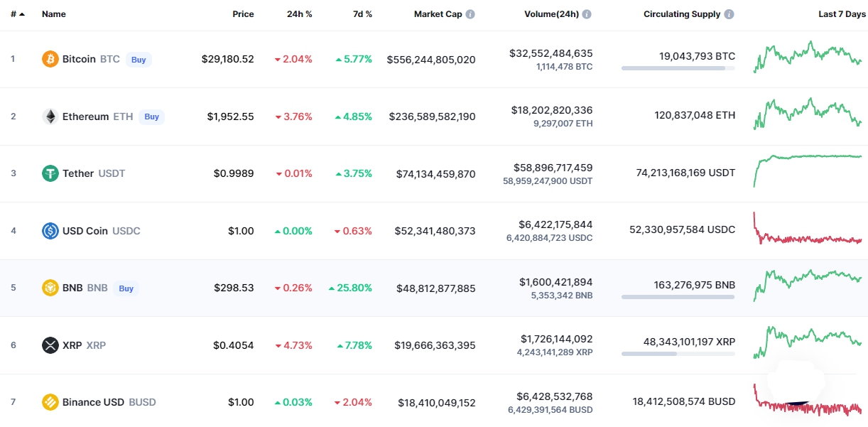Click the Ethereum diamond logo
This screenshot has width=868, height=427.
tap(50, 117)
